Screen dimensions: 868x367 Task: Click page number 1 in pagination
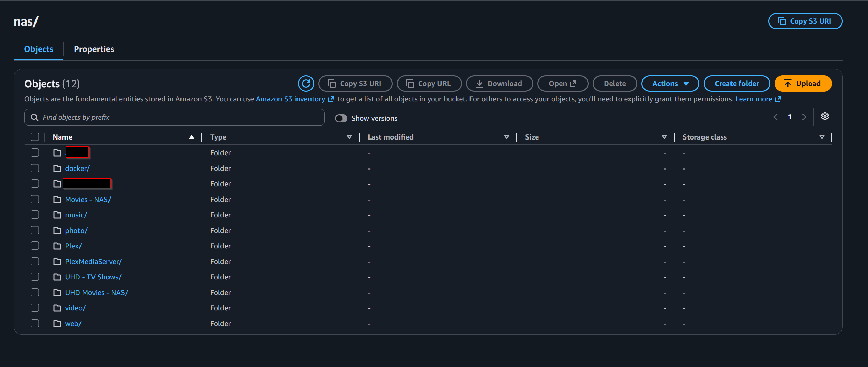point(790,117)
